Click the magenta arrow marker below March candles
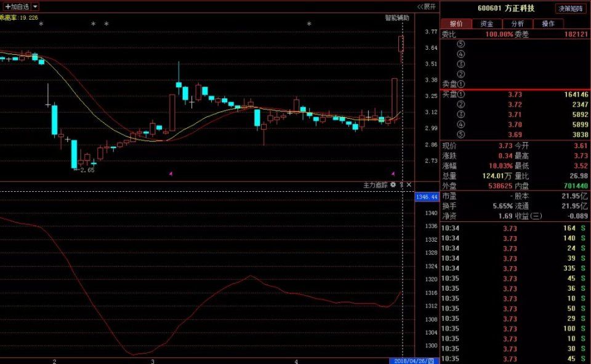591x364 pixels. tap(171, 174)
